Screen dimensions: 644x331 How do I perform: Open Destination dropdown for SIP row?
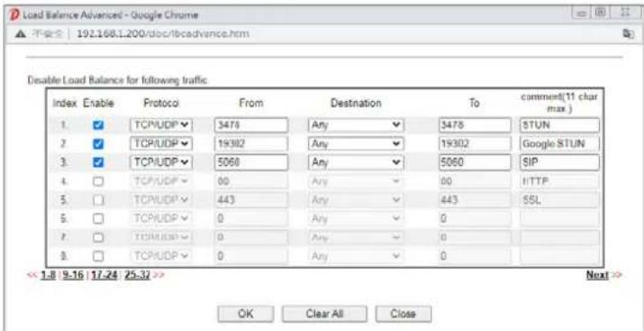(356, 162)
